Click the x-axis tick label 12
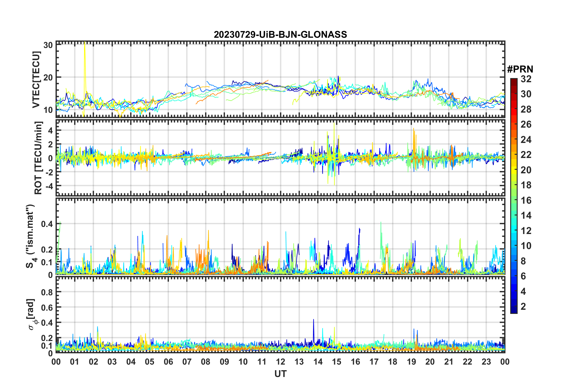 [x=280, y=362]
